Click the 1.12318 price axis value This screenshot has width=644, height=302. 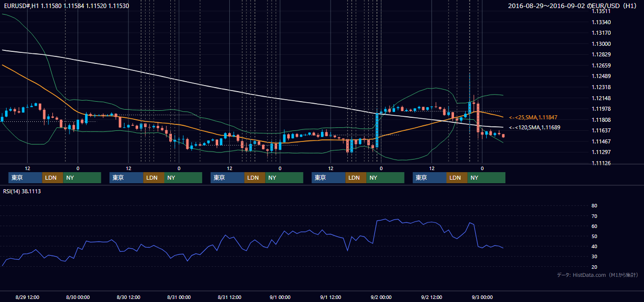[x=601, y=87]
